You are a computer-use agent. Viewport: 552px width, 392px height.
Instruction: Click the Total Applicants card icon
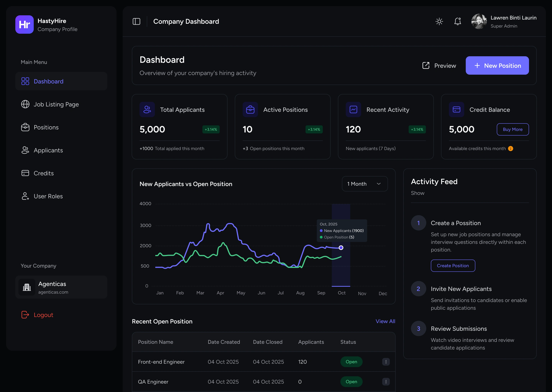tap(147, 110)
